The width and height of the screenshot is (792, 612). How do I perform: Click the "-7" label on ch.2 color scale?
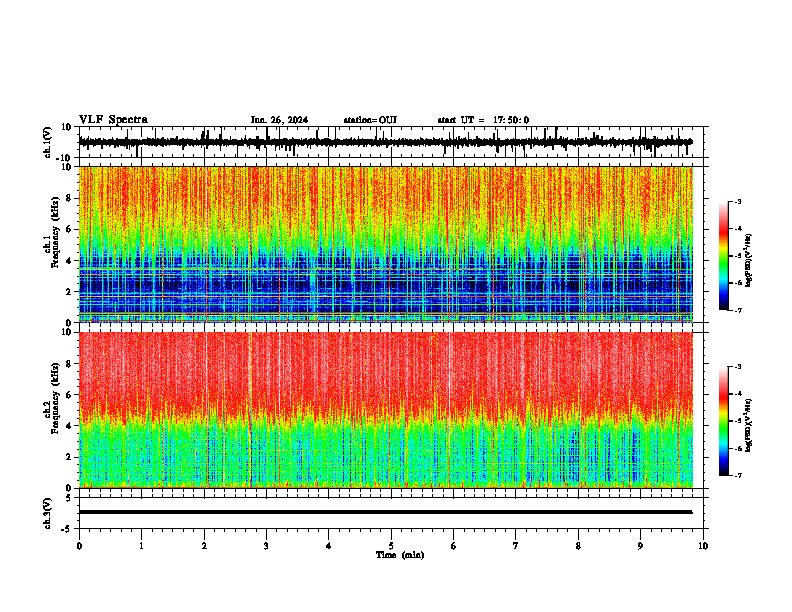click(x=738, y=475)
